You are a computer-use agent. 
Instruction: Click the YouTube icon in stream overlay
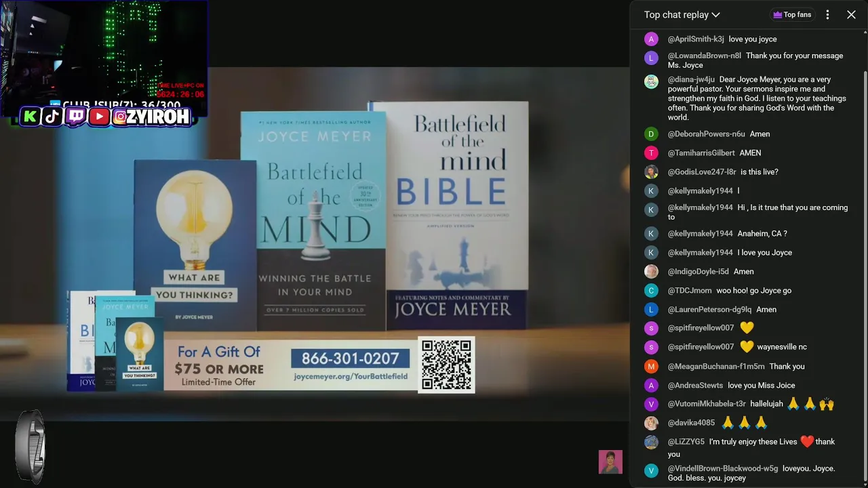coord(99,117)
